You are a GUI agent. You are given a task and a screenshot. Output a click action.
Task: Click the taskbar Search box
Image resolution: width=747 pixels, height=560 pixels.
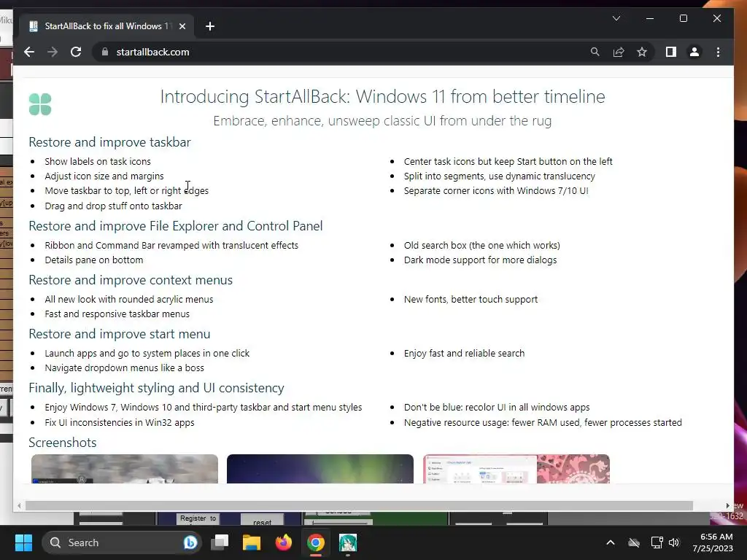pyautogui.click(x=122, y=542)
